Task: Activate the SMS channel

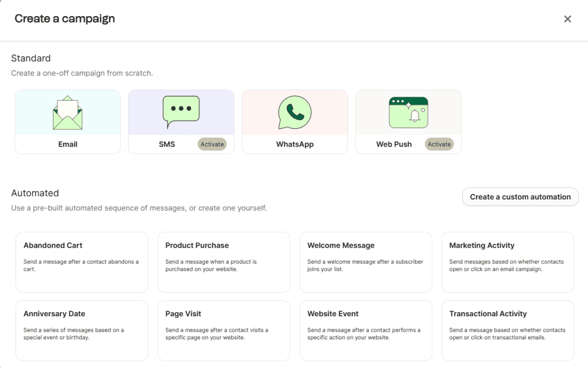Action: 212,144
